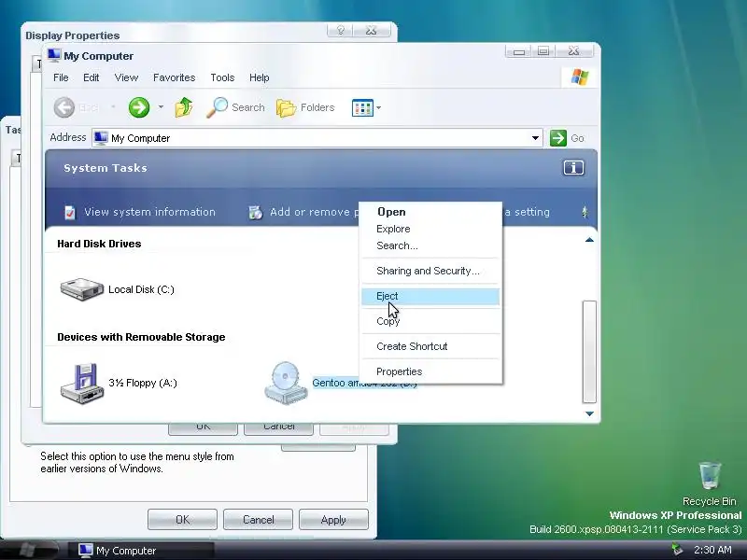Choose Open in the context menu
The width and height of the screenshot is (747, 560).
(x=430, y=212)
